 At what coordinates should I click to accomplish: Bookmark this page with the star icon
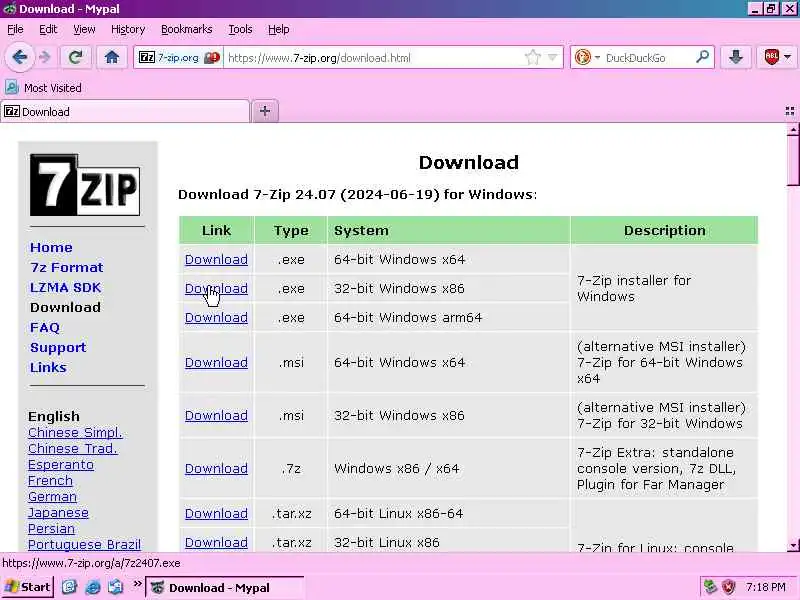pos(532,57)
